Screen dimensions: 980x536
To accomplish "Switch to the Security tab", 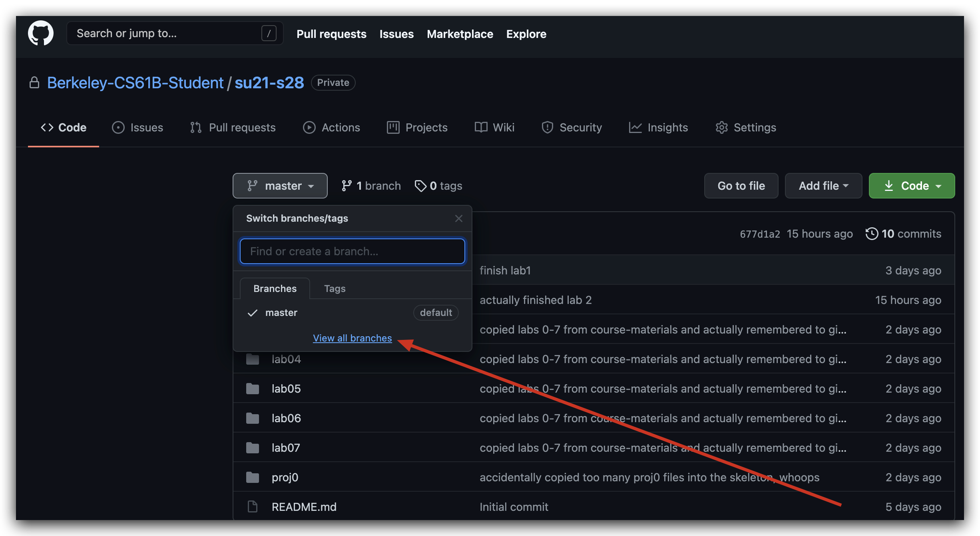I will click(x=572, y=127).
